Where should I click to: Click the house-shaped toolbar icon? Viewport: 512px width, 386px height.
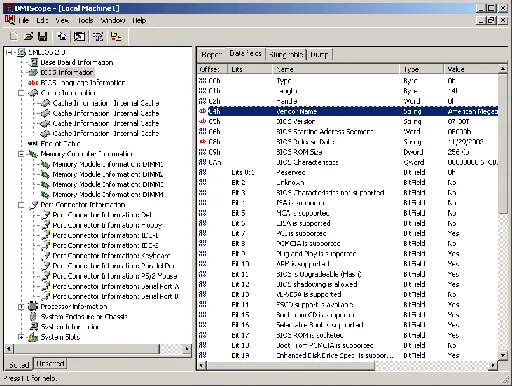(62, 36)
